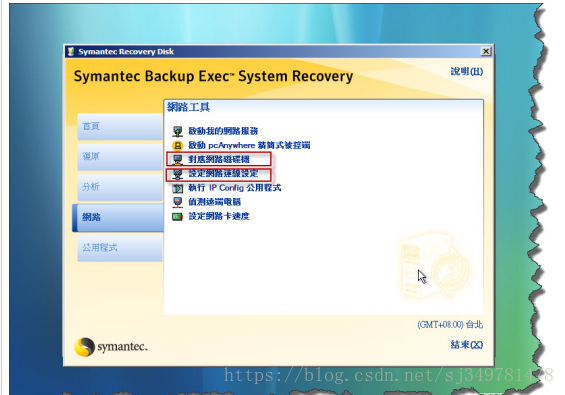The height and width of the screenshot is (395, 565).
Task: Open 啟動我的網路服務 link
Action: coord(223,131)
